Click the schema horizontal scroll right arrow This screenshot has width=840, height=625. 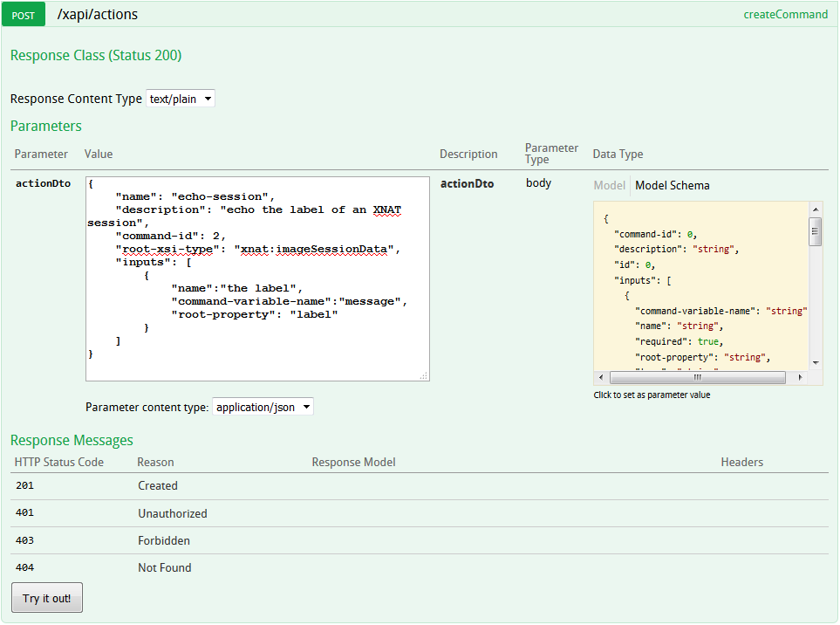pyautogui.click(x=802, y=378)
